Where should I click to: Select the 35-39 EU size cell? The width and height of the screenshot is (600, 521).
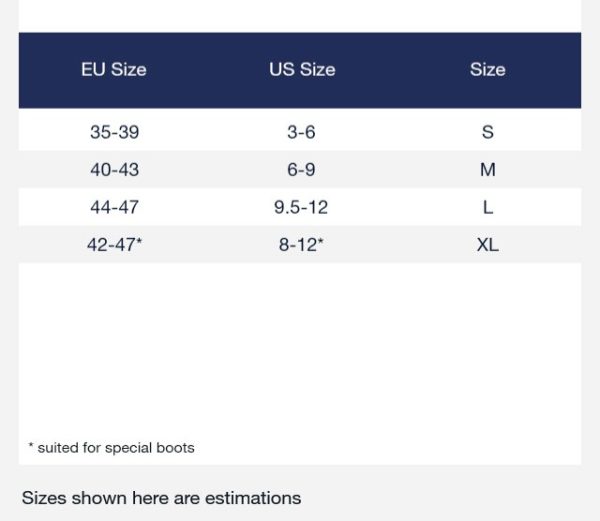click(114, 132)
